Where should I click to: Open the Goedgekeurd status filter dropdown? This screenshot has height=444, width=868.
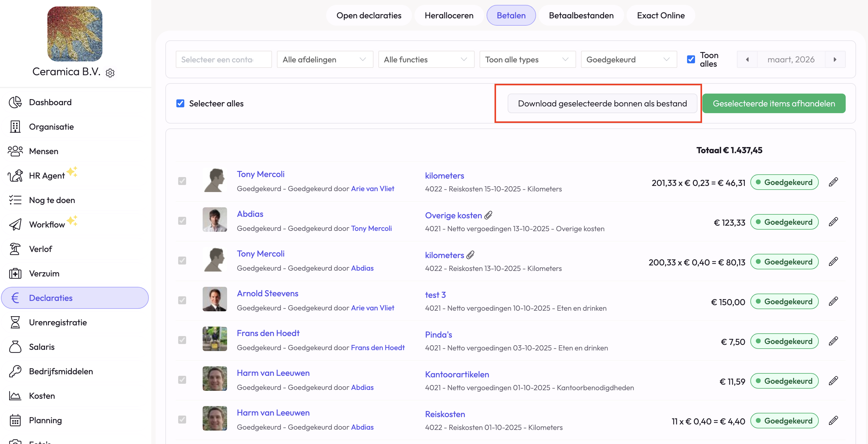[x=628, y=60]
